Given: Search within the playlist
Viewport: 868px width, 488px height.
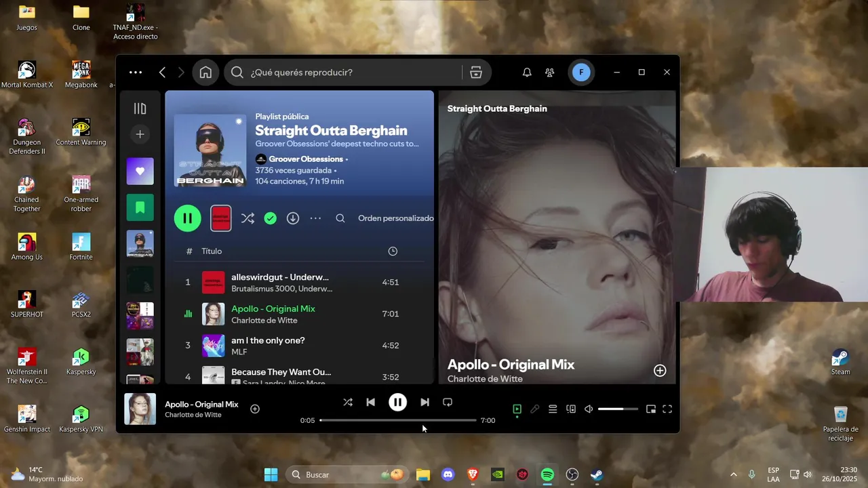Looking at the screenshot, I should click(340, 218).
